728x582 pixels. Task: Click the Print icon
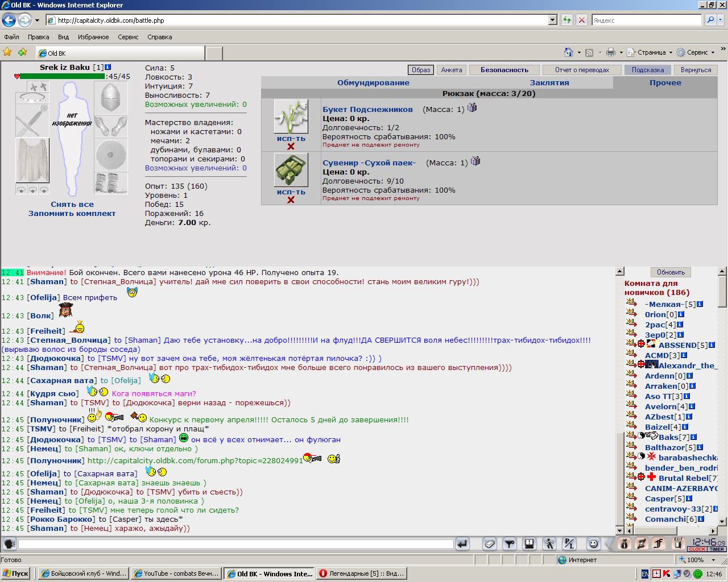610,52
